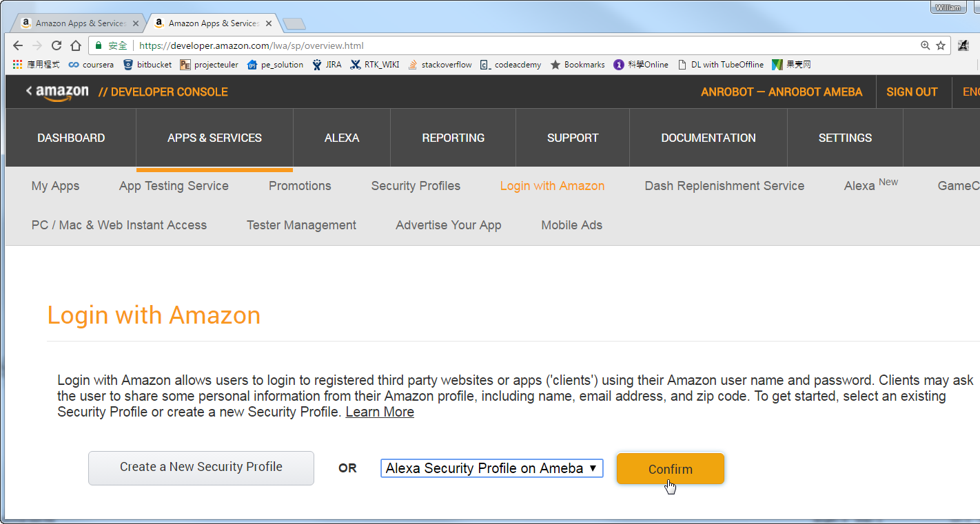Screen dimensions: 980x524
Task: Open the 科學Online bookmark
Action: coord(641,65)
